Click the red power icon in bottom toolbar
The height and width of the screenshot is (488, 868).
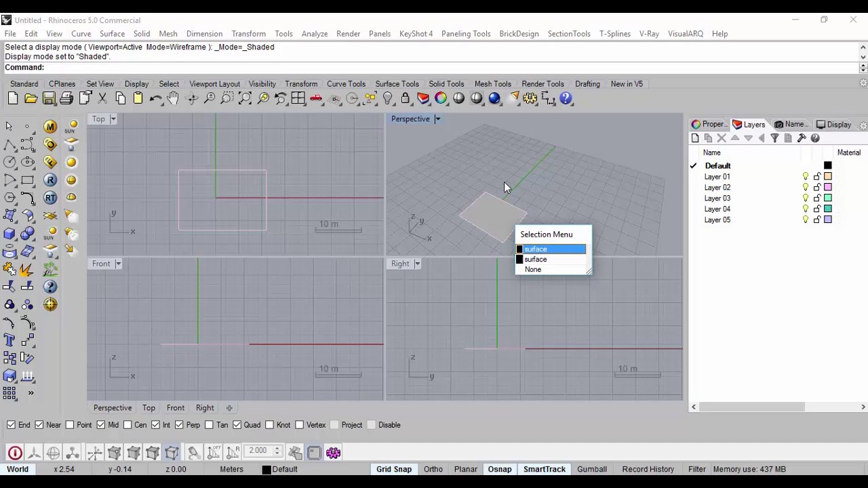click(15, 453)
